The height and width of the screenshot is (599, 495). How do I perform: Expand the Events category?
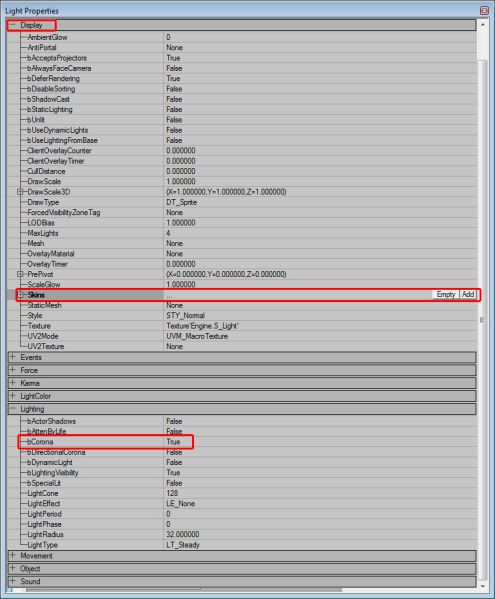(x=13, y=357)
